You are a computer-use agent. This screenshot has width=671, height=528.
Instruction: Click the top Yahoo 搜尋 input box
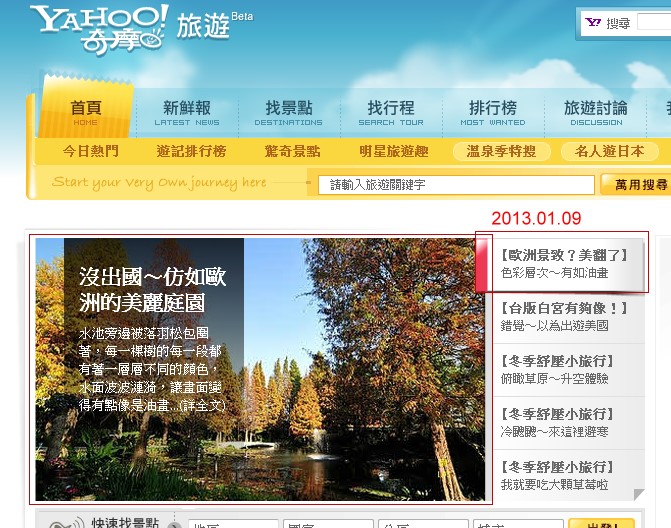tap(654, 22)
